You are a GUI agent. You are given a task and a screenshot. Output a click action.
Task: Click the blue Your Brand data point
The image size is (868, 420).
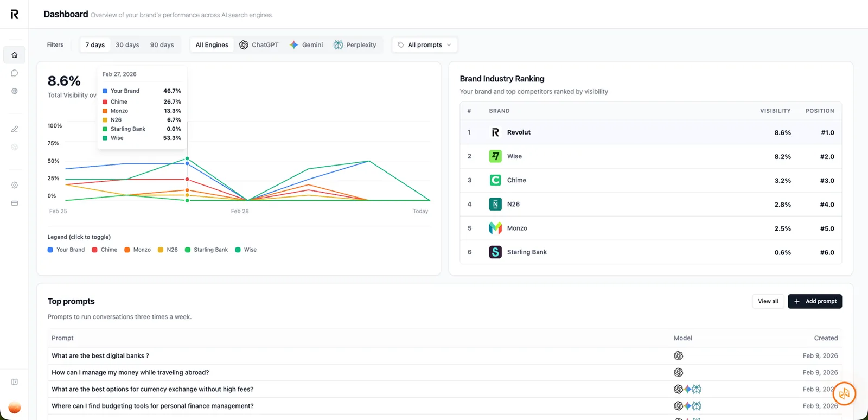click(x=187, y=163)
